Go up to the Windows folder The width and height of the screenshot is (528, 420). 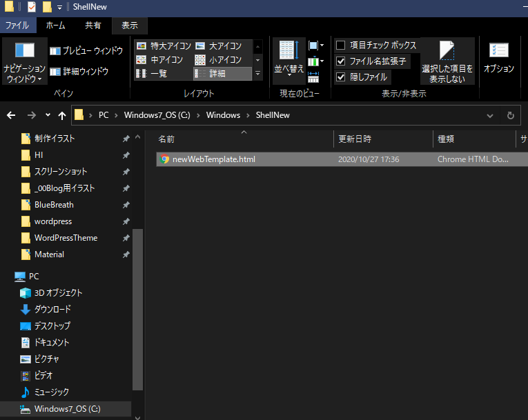62,115
